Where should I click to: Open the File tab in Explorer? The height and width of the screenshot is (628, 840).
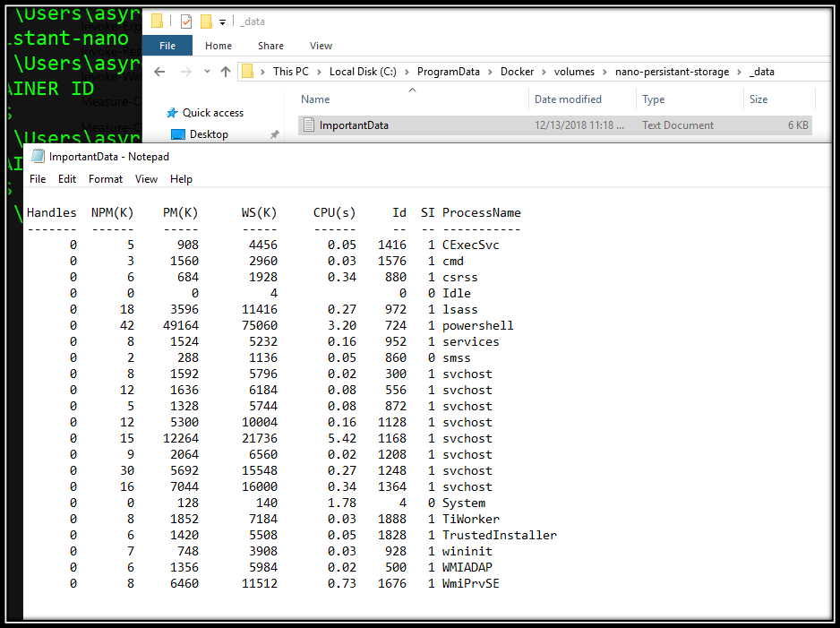click(167, 46)
